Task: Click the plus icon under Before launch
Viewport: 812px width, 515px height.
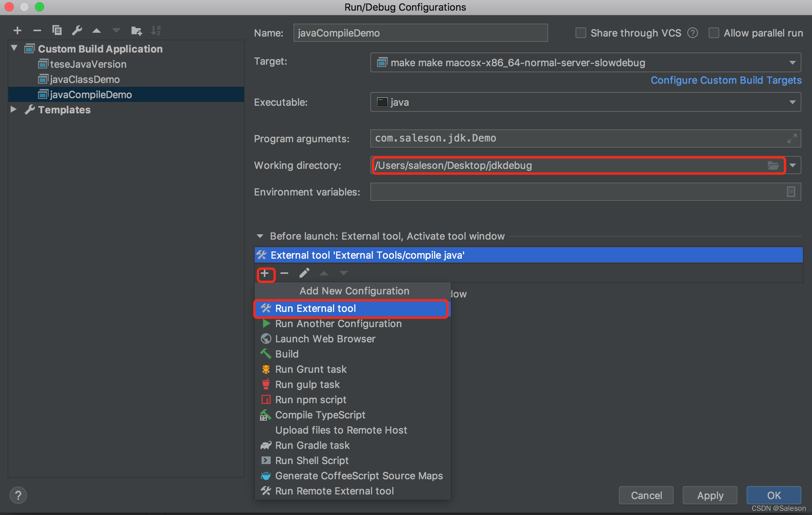Action: [265, 273]
